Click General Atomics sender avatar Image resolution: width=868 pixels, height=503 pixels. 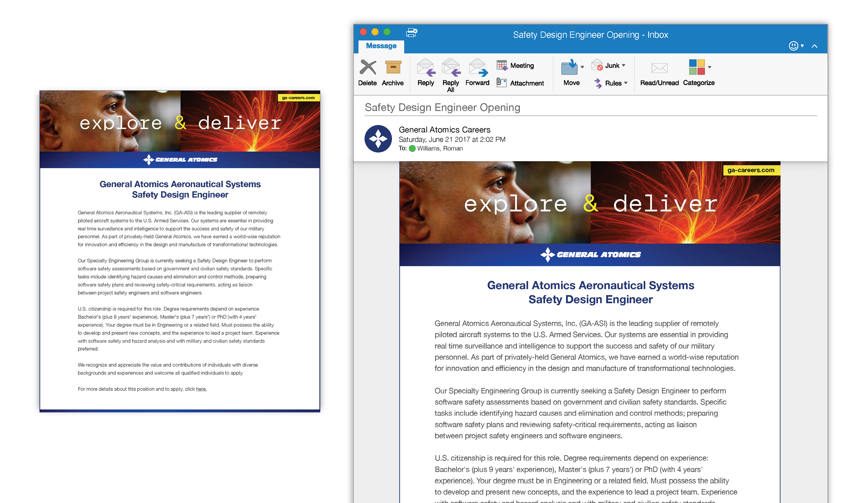(x=378, y=139)
